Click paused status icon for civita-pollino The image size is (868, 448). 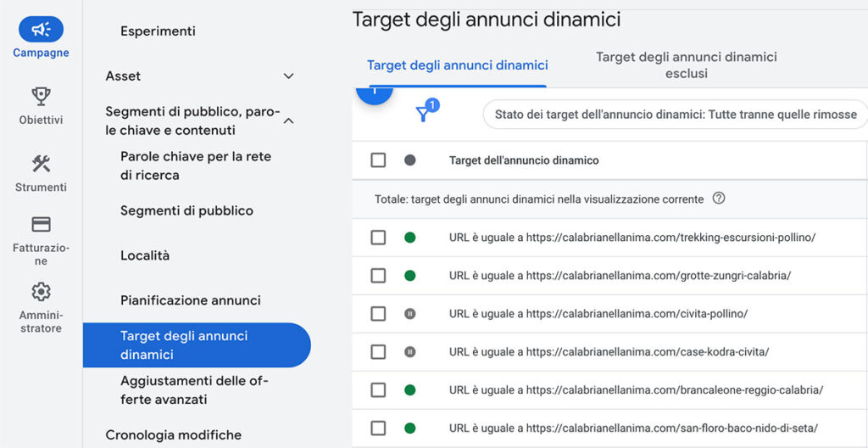[410, 314]
